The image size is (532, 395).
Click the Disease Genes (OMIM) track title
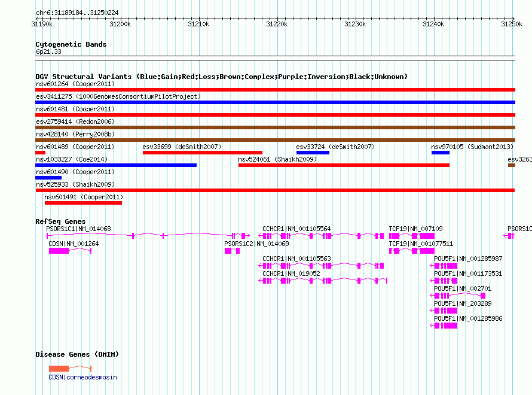coord(77,354)
